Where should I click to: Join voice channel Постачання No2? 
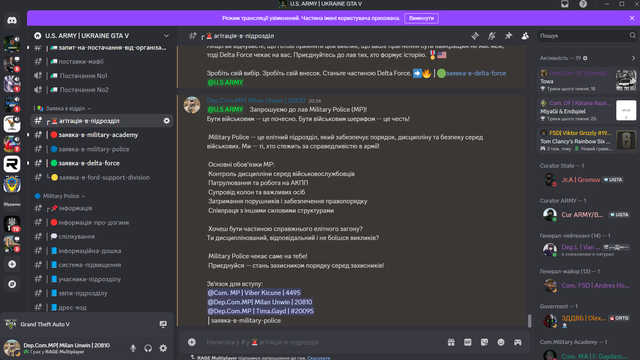point(102,90)
